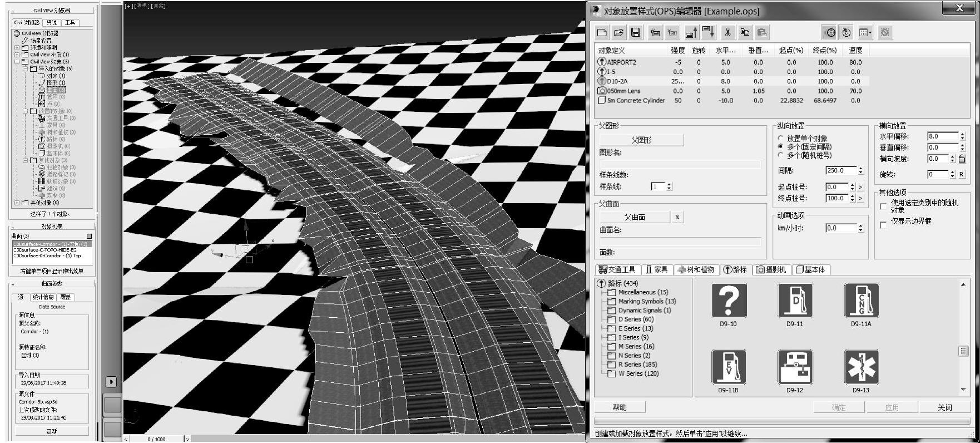Click the Close text button at the bottom of the OPS editor

944,407
